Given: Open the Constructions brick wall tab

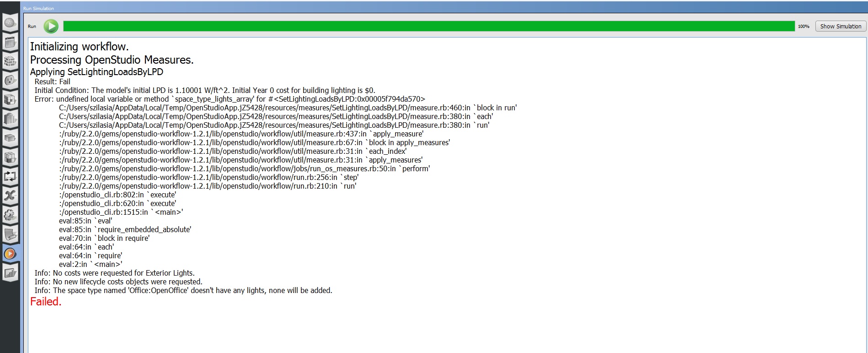Looking at the screenshot, I should [10, 61].
